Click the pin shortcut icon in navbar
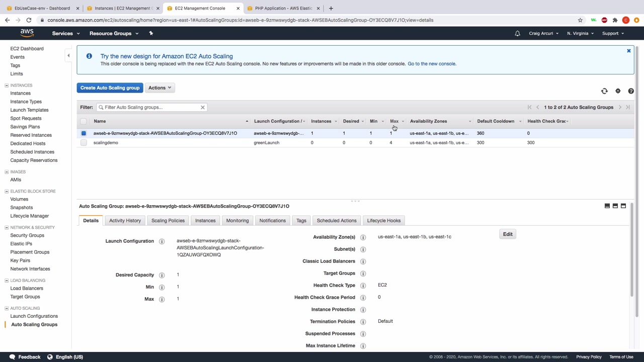This screenshot has height=362, width=644. click(151, 33)
